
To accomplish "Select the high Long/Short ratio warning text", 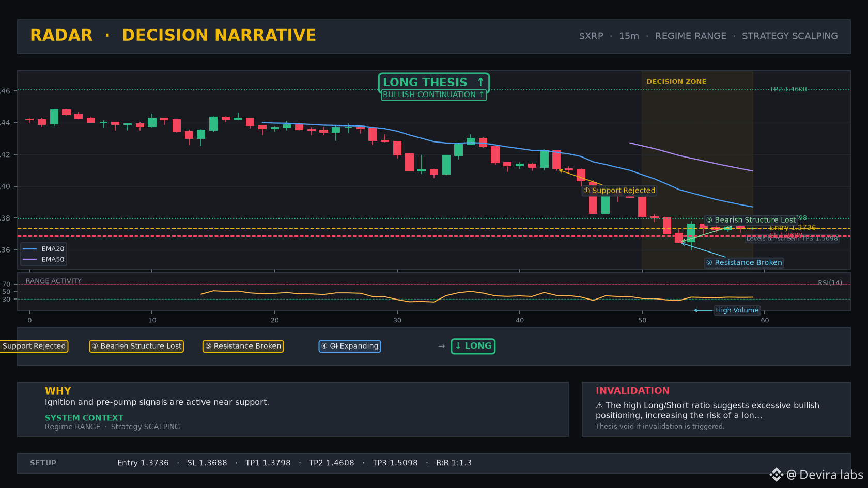I will [708, 411].
